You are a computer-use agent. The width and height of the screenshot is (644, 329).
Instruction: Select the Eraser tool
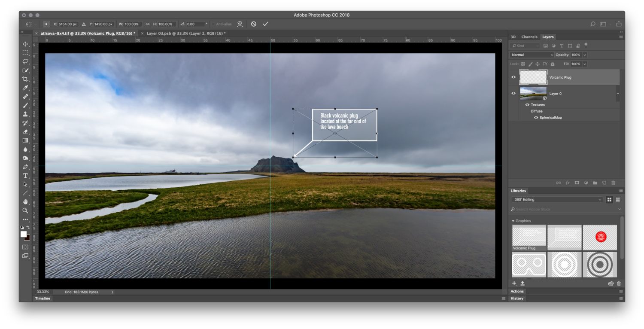[x=25, y=132]
